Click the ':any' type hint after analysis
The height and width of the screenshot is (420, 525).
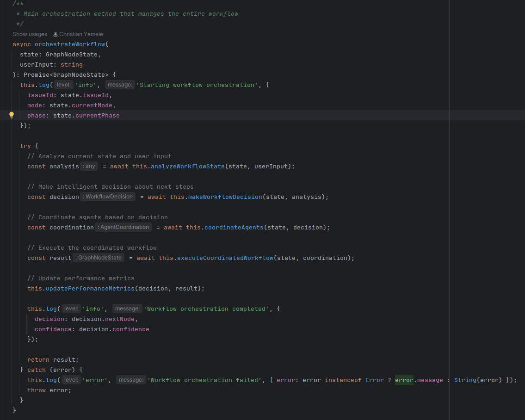point(89,167)
